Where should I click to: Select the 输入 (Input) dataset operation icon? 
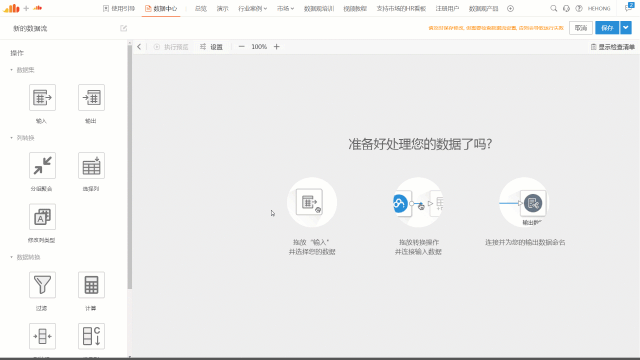pyautogui.click(x=42, y=98)
